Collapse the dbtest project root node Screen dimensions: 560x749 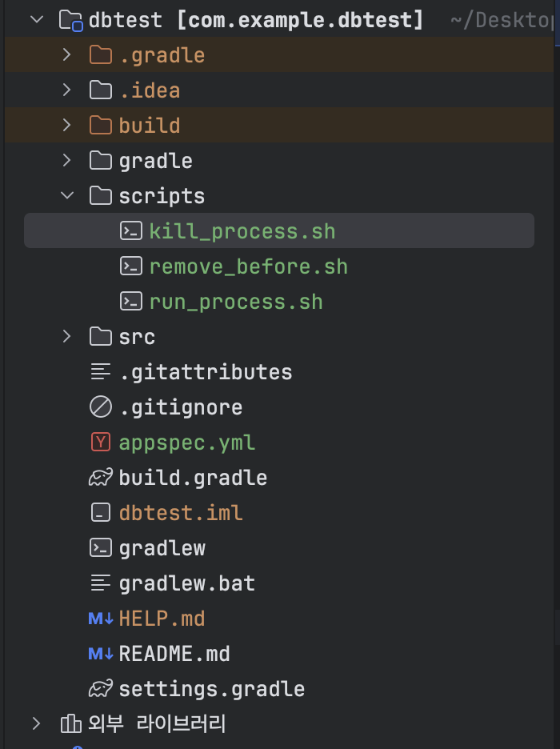tap(37, 20)
